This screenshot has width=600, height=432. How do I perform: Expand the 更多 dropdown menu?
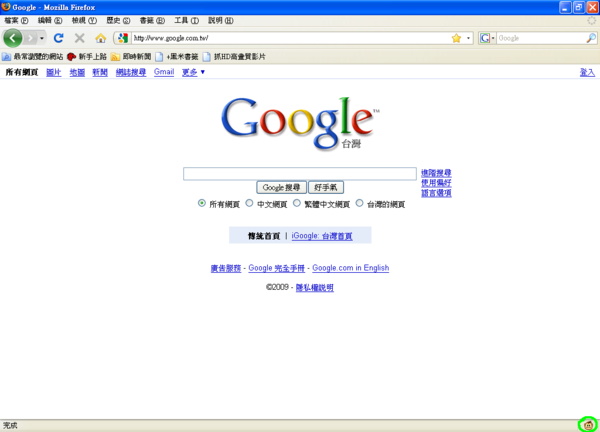click(x=193, y=72)
